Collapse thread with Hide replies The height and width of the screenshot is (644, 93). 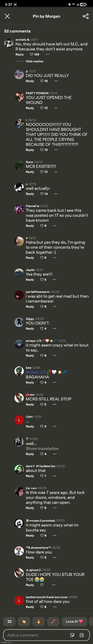[x=34, y=61]
